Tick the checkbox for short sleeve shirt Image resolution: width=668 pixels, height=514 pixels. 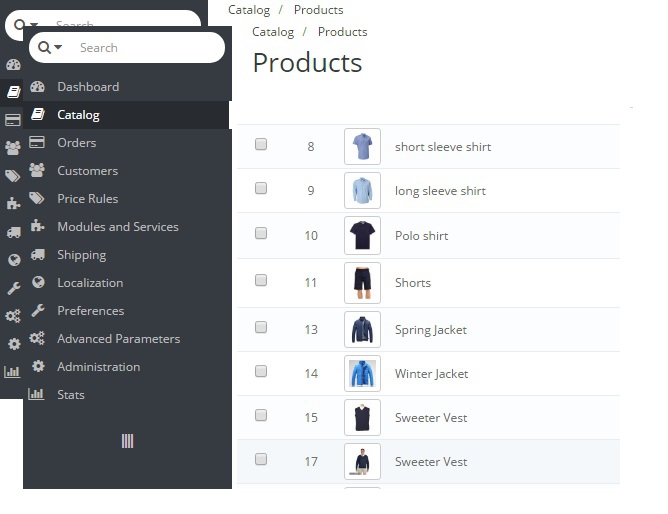[261, 145]
